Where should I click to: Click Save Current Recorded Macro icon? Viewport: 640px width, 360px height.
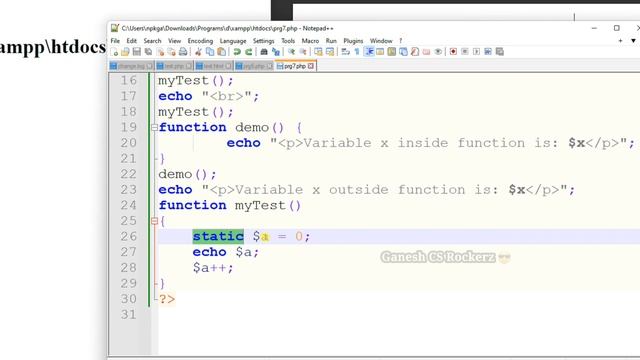pos(500,52)
